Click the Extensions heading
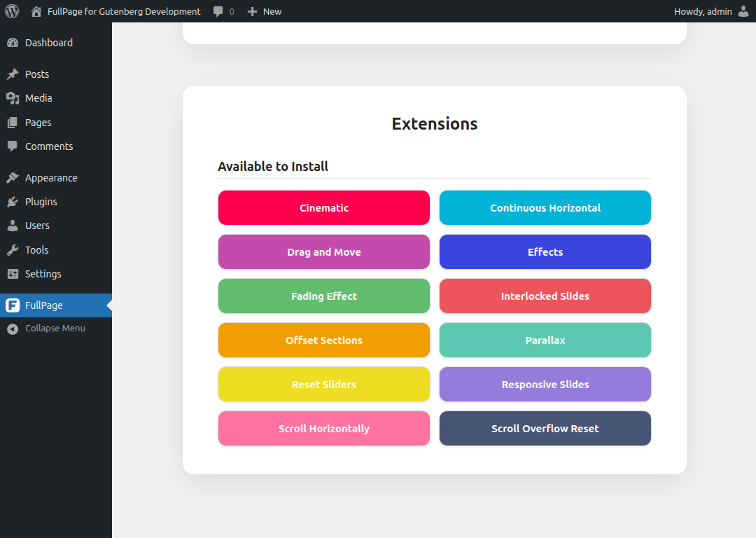756x538 pixels. tap(435, 123)
